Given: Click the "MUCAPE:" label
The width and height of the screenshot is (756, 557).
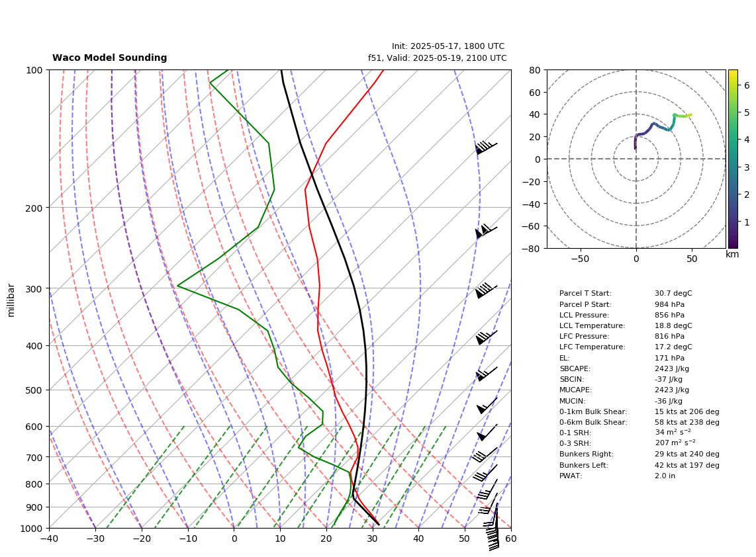Looking at the screenshot, I should click(x=576, y=390).
